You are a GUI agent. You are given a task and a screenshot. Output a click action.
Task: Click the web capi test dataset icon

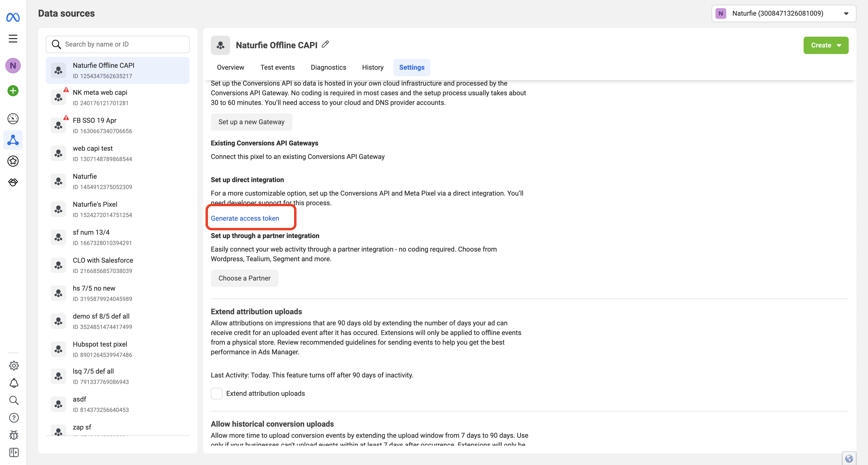(58, 153)
